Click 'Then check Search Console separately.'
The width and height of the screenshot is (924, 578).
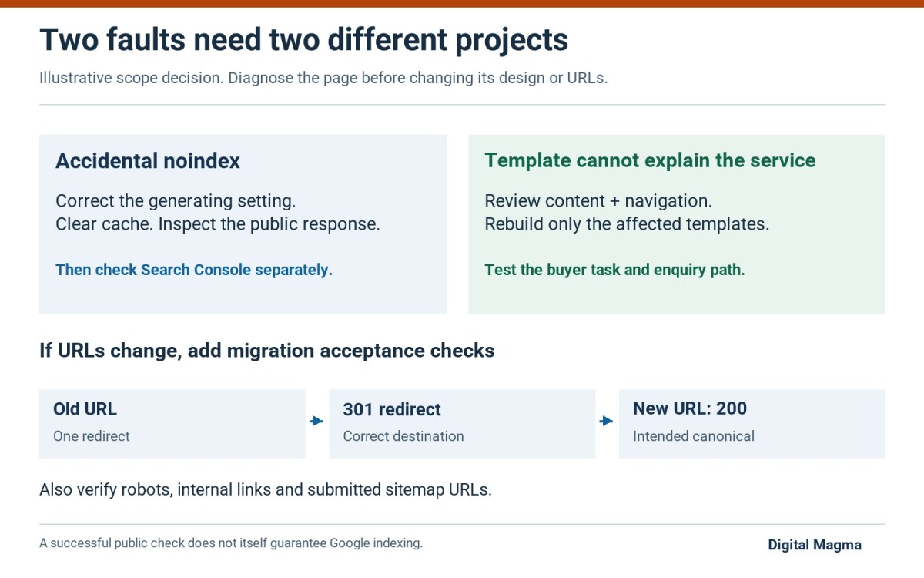(x=194, y=270)
